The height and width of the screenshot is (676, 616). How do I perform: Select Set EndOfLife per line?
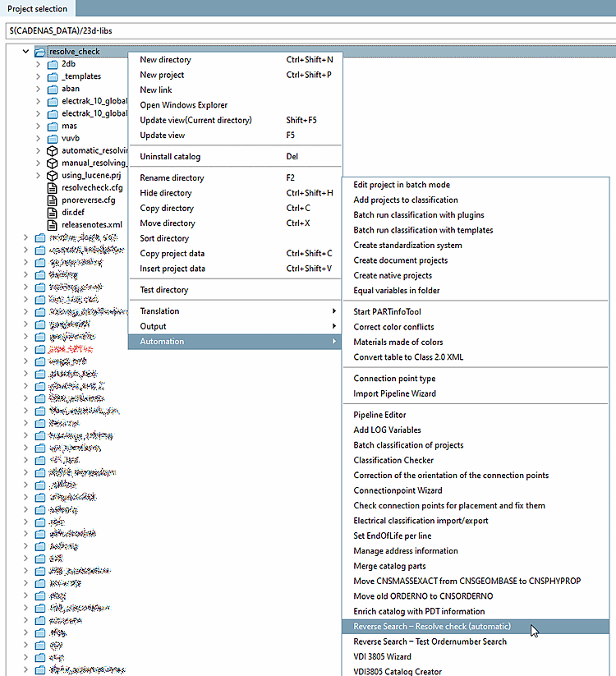[x=476, y=536]
